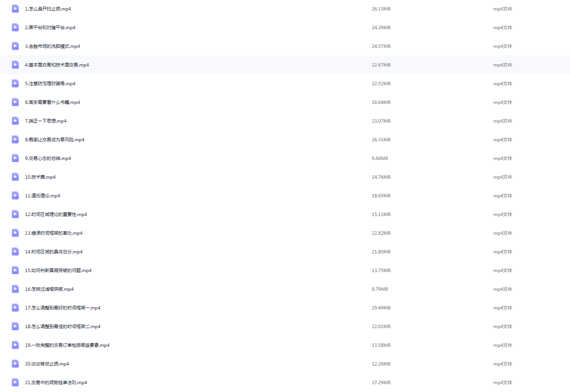
Task: Click the file name 6.高手需要看什么书籍.mp4
Action: pyautogui.click(x=52, y=102)
